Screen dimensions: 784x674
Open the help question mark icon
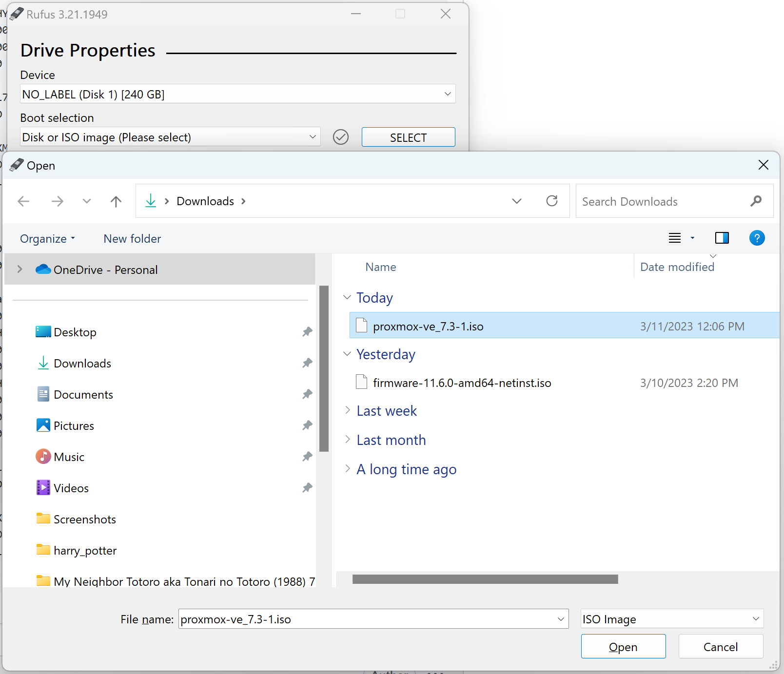click(x=757, y=238)
